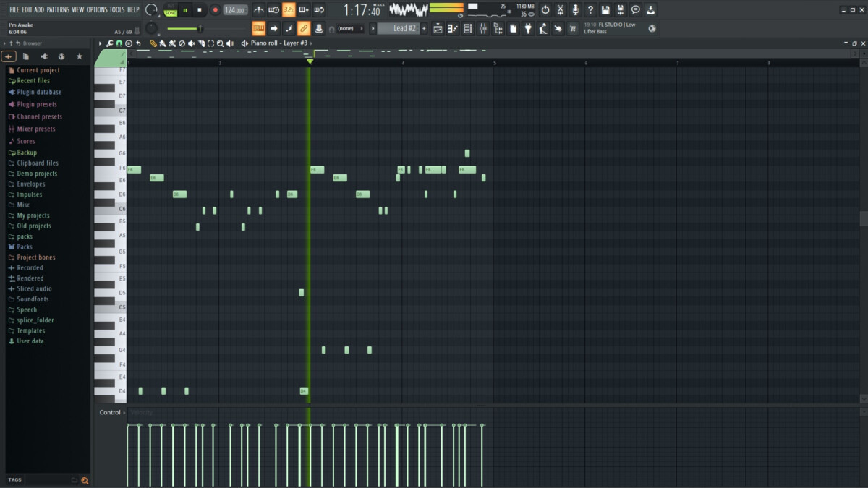Expand browser options arrow near Browser title

[4, 43]
